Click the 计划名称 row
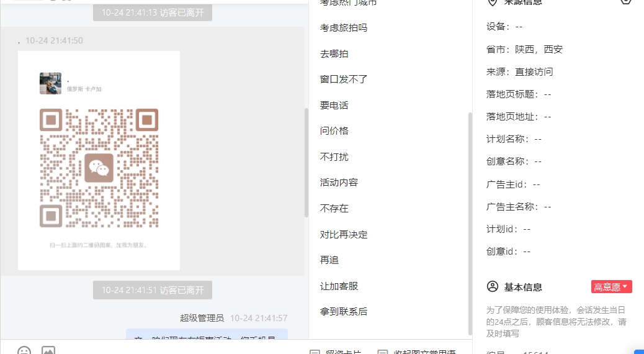Viewport: 644px width, 354px height. [514, 139]
